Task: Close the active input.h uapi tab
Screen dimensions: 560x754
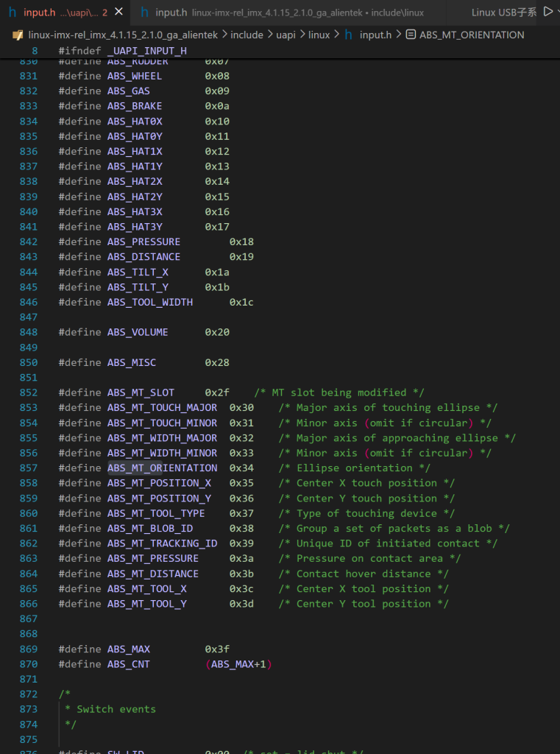Action: [x=118, y=12]
